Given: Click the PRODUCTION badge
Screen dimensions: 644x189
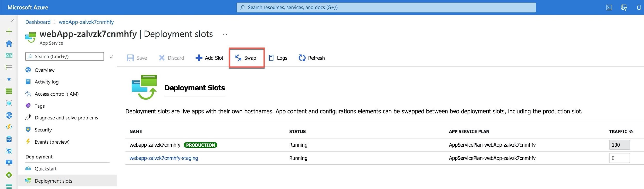Looking at the screenshot, I should tap(200, 145).
